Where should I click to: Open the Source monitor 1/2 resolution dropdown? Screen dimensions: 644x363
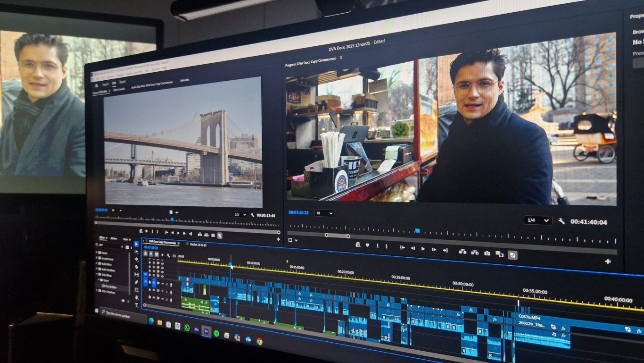click(x=240, y=215)
